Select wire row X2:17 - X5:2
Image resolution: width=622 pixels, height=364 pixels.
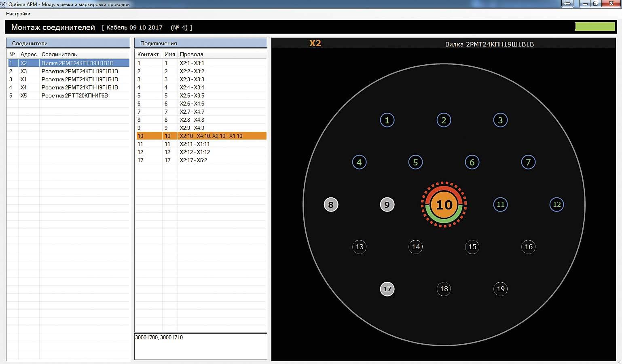[x=201, y=160]
